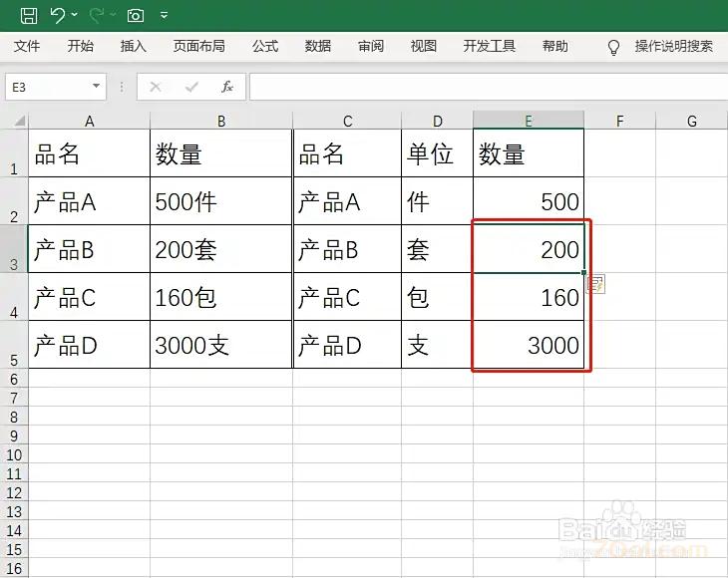Select cell A4 containing 产品C
Viewport: 728px width, 578px height.
pos(89,297)
